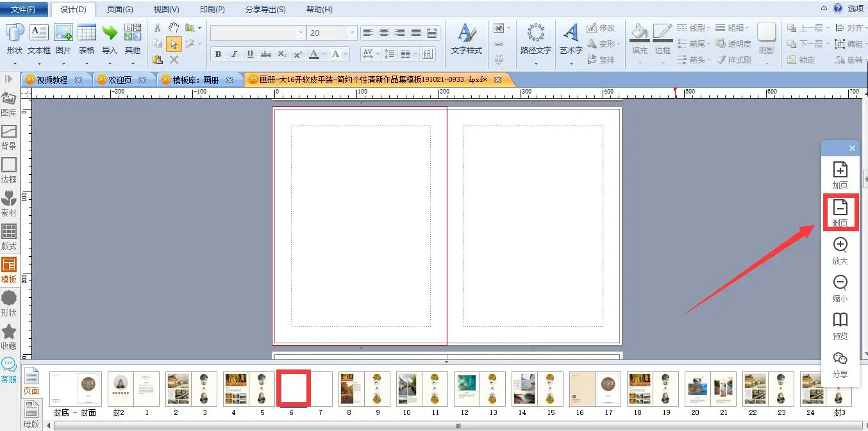Click the scissors cut icon
This screenshot has height=431, width=868.
158,28
